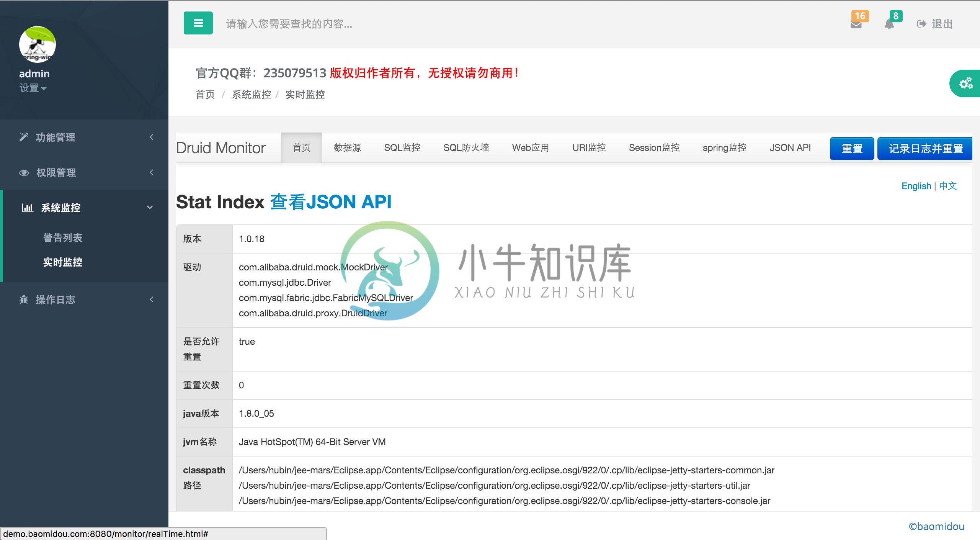Click the 记录日志并重置 button
This screenshot has width=980, height=540.
click(x=926, y=149)
